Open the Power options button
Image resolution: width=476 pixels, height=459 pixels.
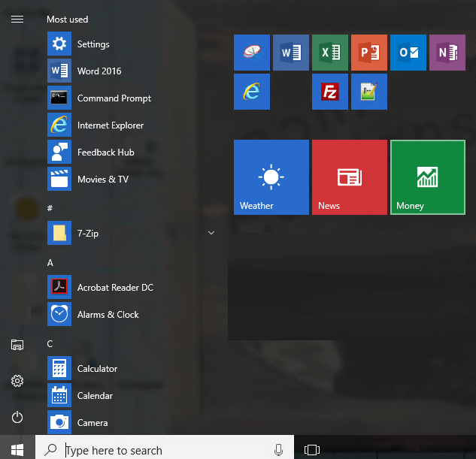pos(17,417)
